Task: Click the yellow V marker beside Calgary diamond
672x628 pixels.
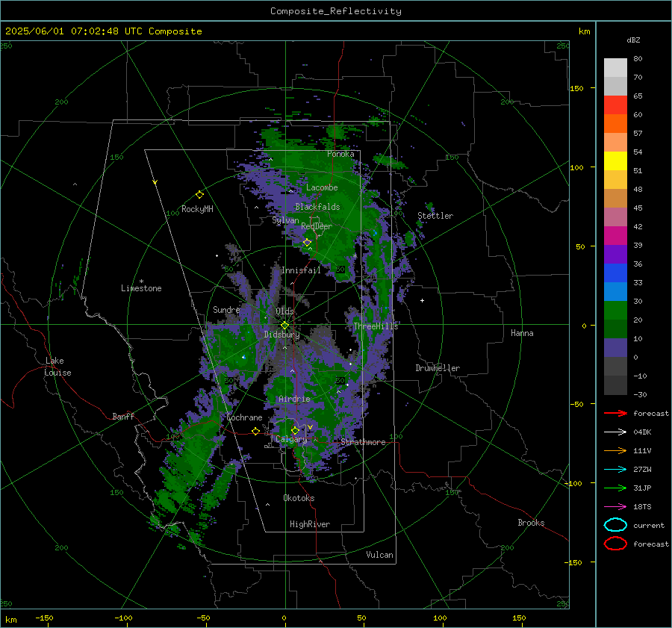Action: [310, 427]
